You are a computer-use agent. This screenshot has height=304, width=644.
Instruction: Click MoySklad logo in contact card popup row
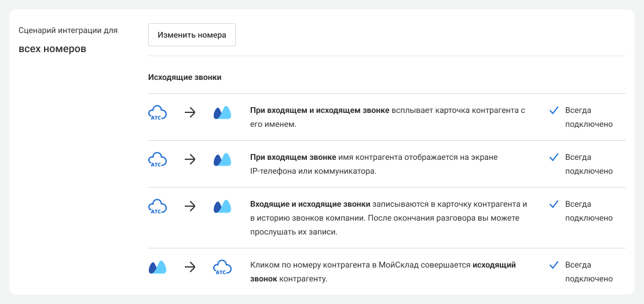pyautogui.click(x=222, y=113)
